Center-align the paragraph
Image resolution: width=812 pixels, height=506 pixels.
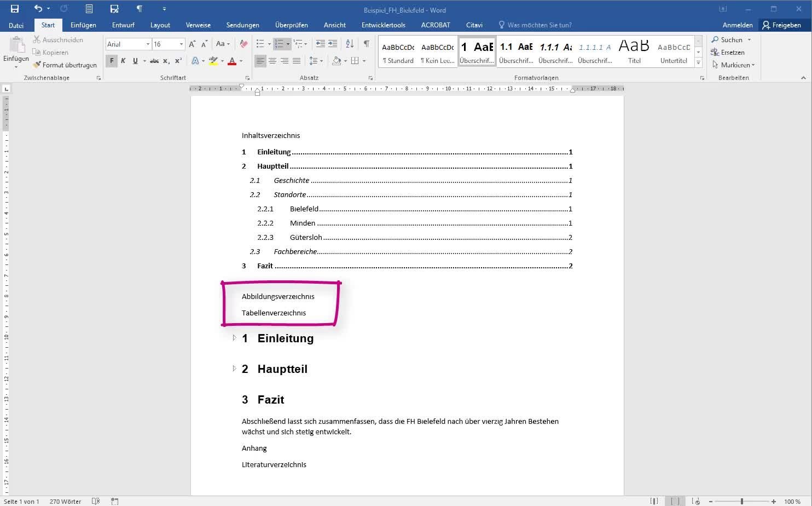point(272,61)
